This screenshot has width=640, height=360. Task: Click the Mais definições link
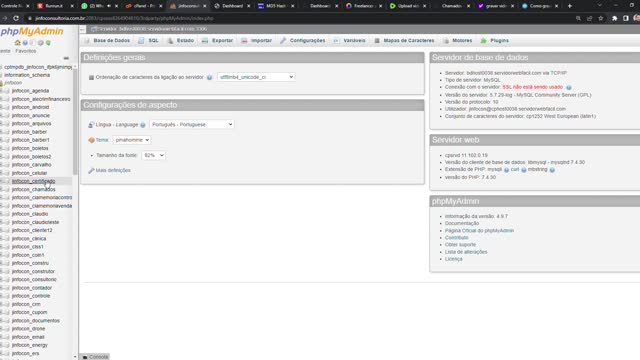(x=113, y=170)
